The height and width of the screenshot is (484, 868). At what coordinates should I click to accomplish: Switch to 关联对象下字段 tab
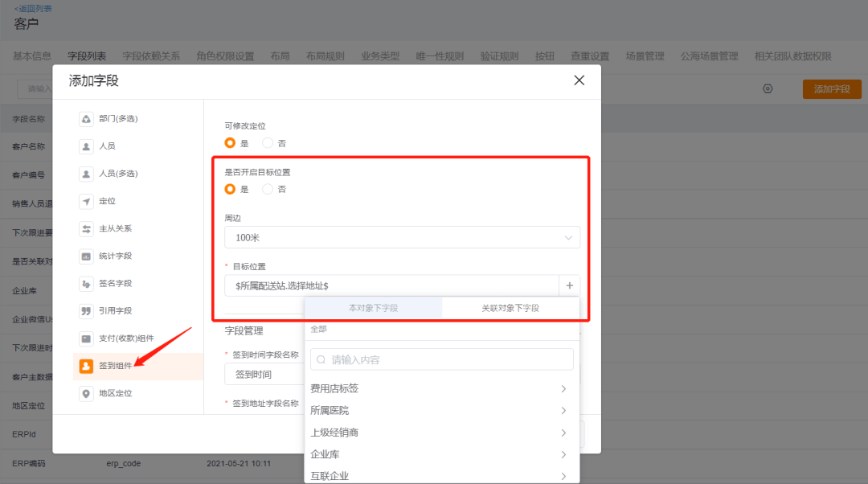pyautogui.click(x=510, y=308)
